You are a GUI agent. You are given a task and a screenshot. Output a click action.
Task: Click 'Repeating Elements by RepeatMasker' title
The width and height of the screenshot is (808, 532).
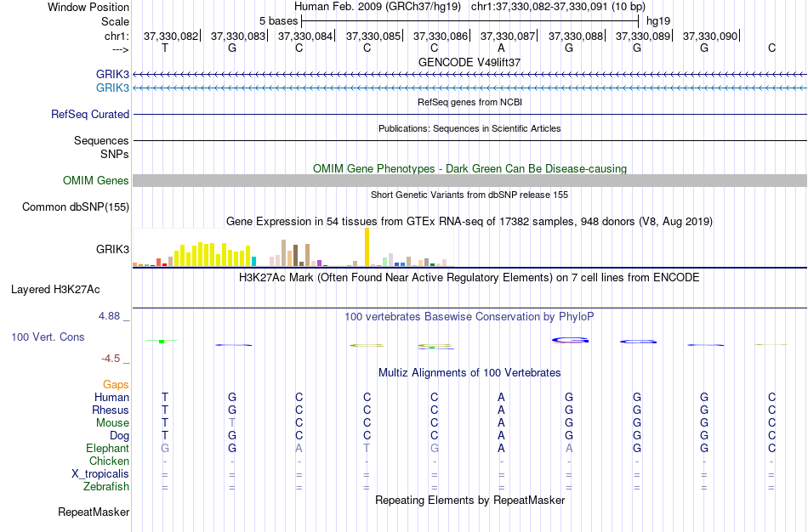469,500
